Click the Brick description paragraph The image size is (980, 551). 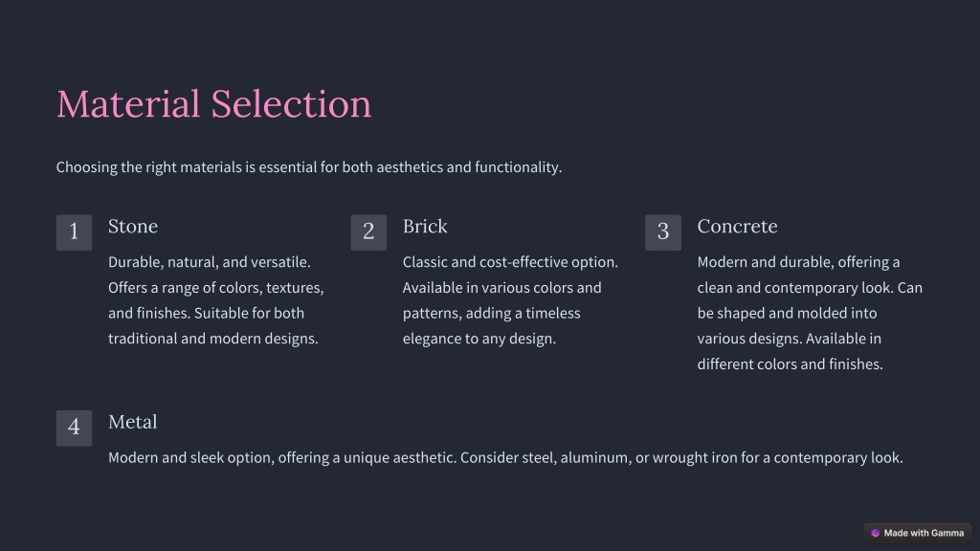click(x=510, y=299)
